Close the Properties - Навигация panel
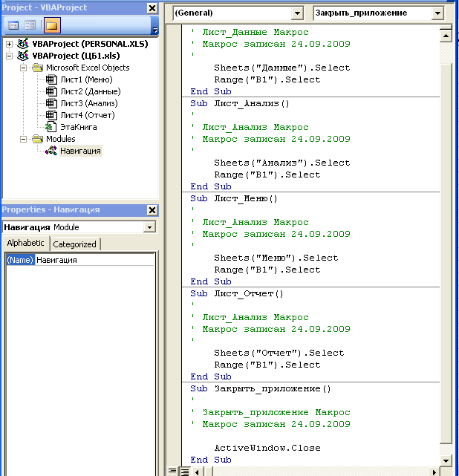The image size is (459, 476). [x=152, y=210]
